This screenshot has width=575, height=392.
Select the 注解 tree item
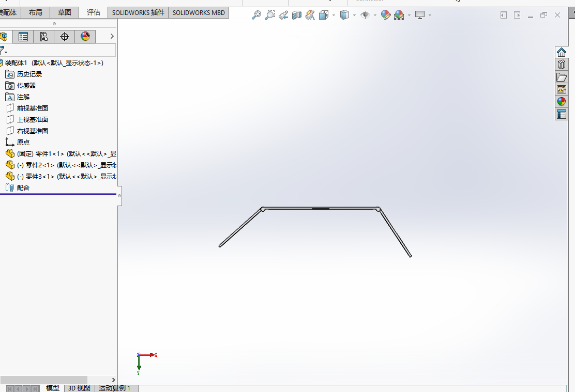click(x=18, y=97)
